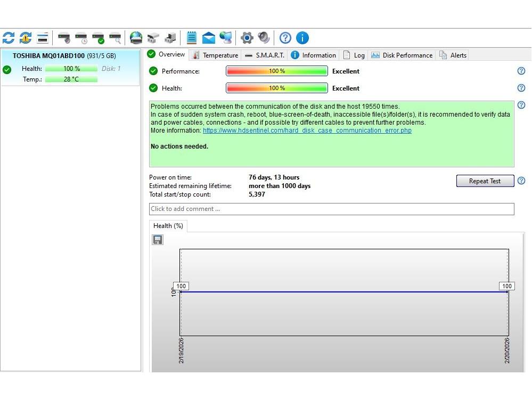The image size is (532, 399).
Task: Switch to the Temperature tab
Action: click(x=215, y=55)
